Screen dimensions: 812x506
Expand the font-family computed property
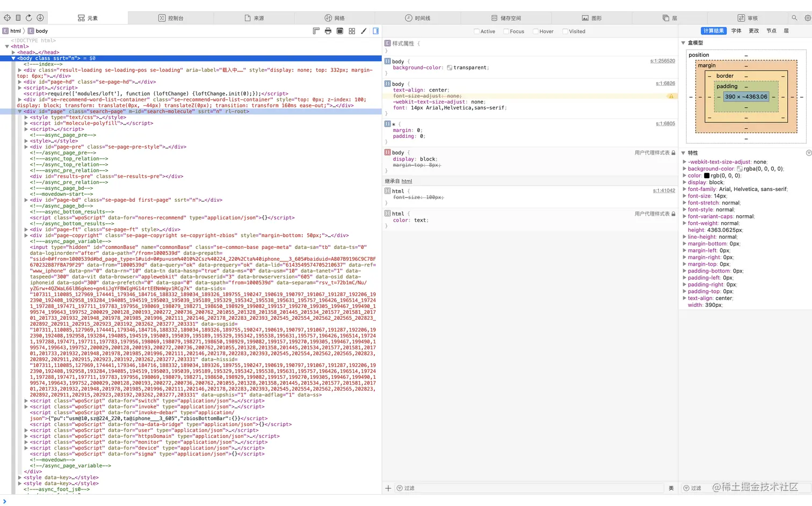coord(684,189)
